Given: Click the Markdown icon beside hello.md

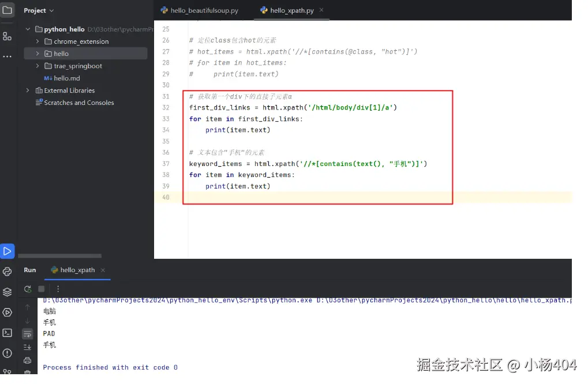Looking at the screenshot, I should pos(48,78).
